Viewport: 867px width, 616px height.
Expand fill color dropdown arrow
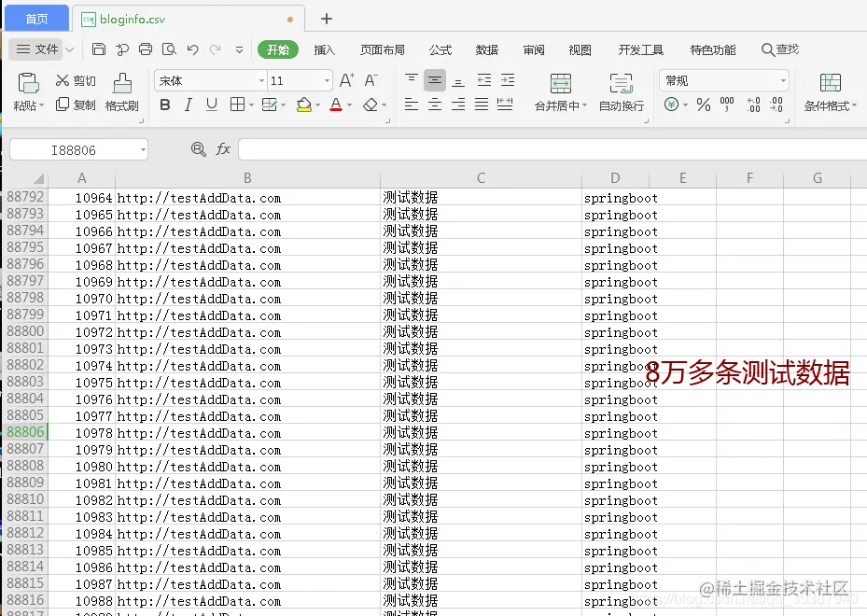317,105
